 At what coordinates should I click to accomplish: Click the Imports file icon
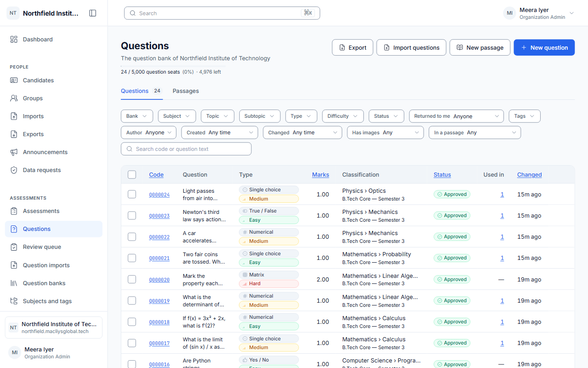14,116
